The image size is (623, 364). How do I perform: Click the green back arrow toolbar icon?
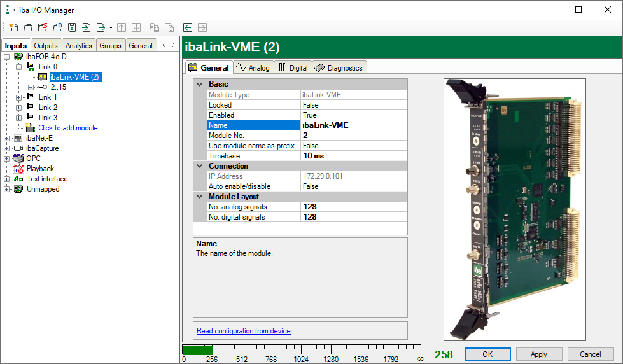[x=188, y=27]
